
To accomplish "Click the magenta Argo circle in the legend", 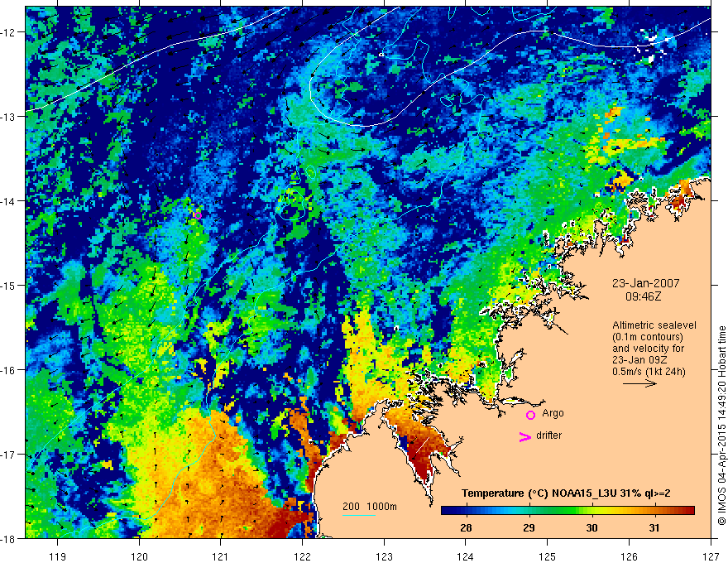I will coord(530,416).
